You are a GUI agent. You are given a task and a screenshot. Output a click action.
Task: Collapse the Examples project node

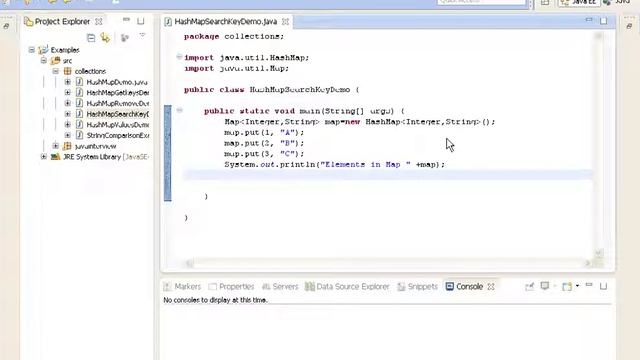pyautogui.click(x=32, y=50)
